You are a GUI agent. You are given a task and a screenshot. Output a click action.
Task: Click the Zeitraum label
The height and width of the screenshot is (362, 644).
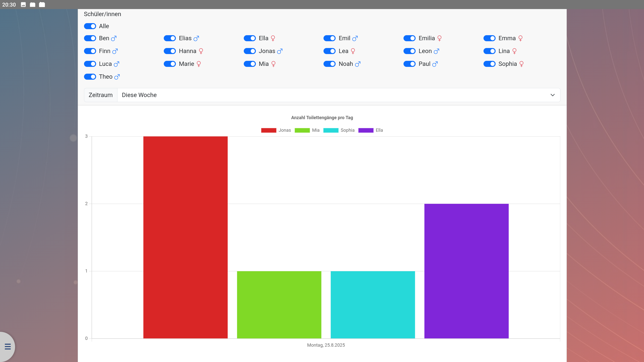coord(101,95)
